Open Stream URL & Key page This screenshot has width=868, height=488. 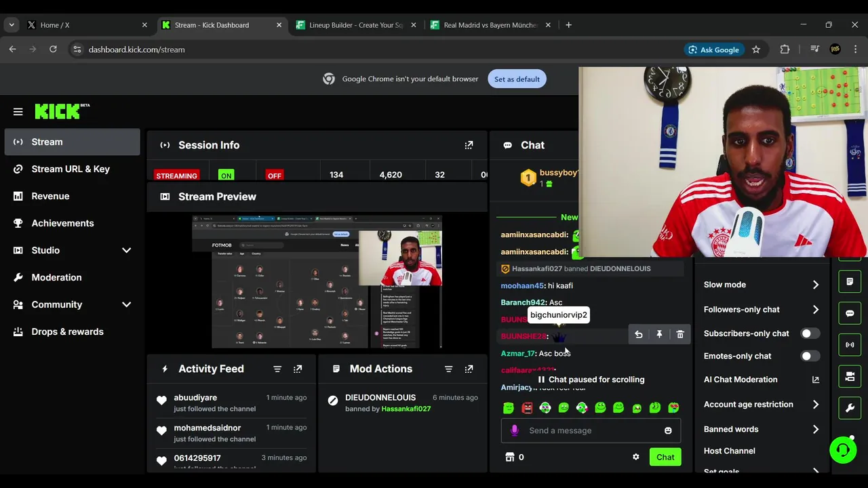click(72, 169)
